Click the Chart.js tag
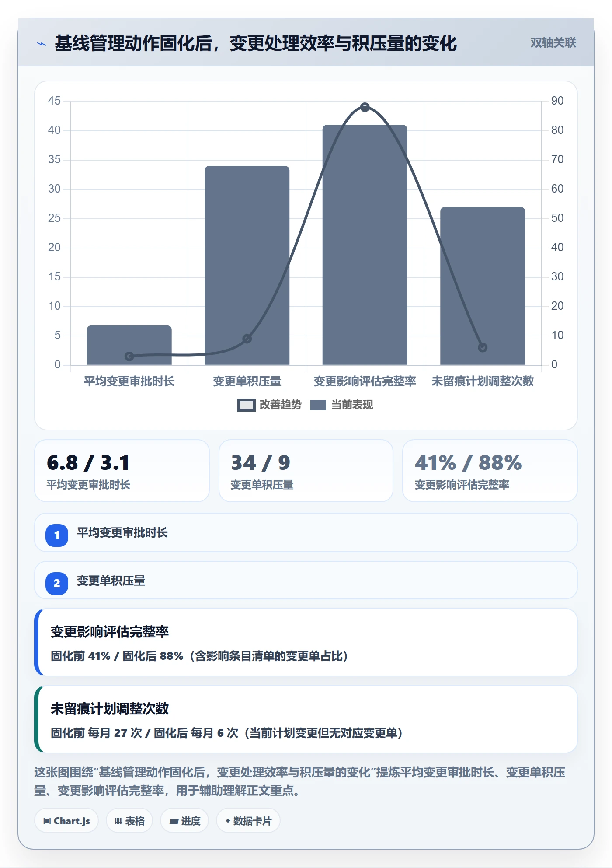The width and height of the screenshot is (612, 868). [x=66, y=821]
